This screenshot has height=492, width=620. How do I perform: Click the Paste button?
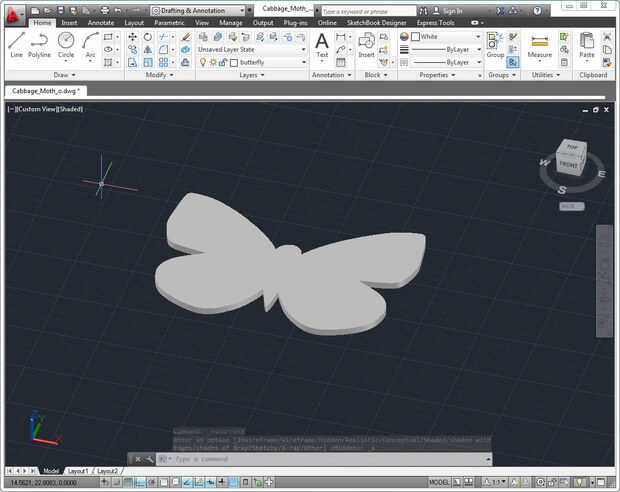pos(587,47)
